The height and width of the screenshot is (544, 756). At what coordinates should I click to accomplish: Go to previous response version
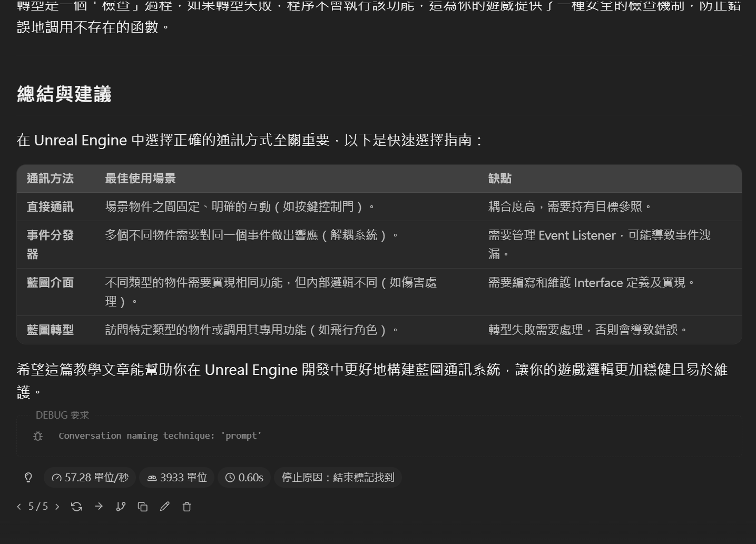19,506
